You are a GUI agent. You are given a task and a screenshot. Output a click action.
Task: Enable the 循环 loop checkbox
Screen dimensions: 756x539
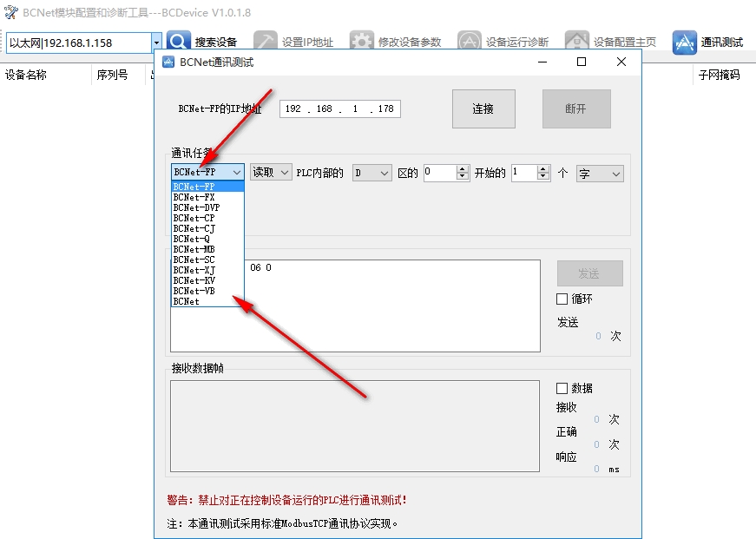[x=562, y=299]
